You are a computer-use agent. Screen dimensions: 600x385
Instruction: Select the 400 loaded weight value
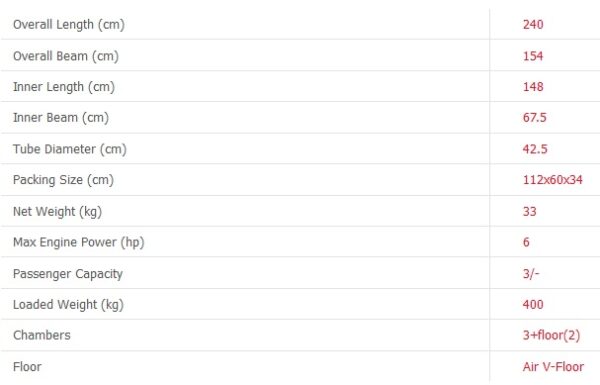click(533, 305)
